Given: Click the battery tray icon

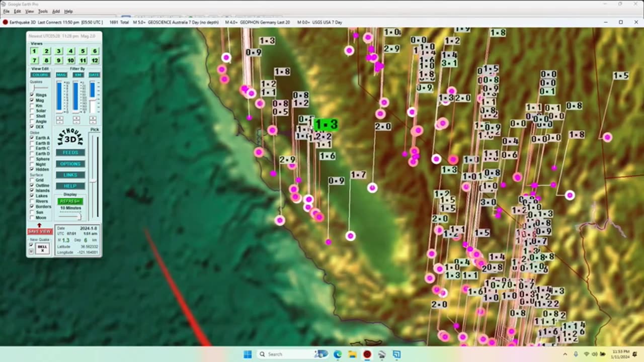Looking at the screenshot, I should [603, 354].
